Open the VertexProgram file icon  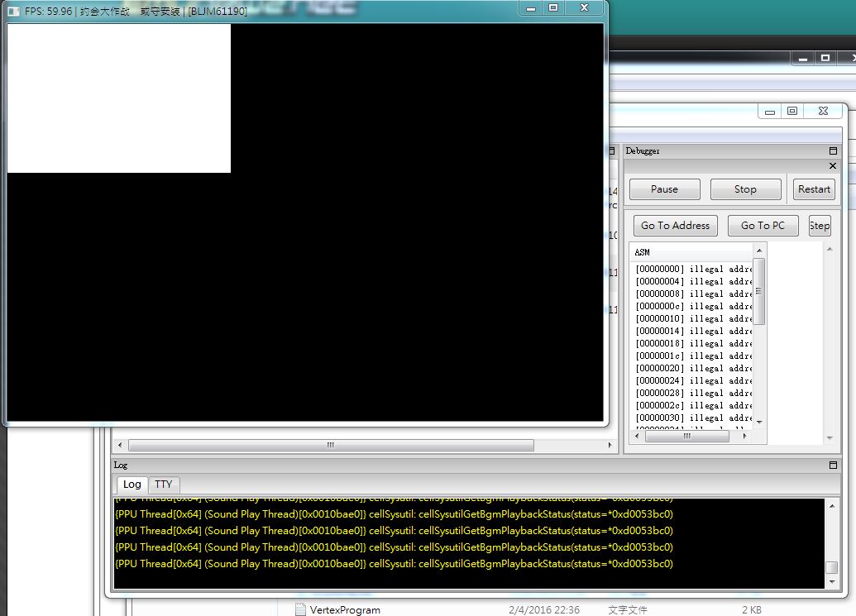point(301,609)
